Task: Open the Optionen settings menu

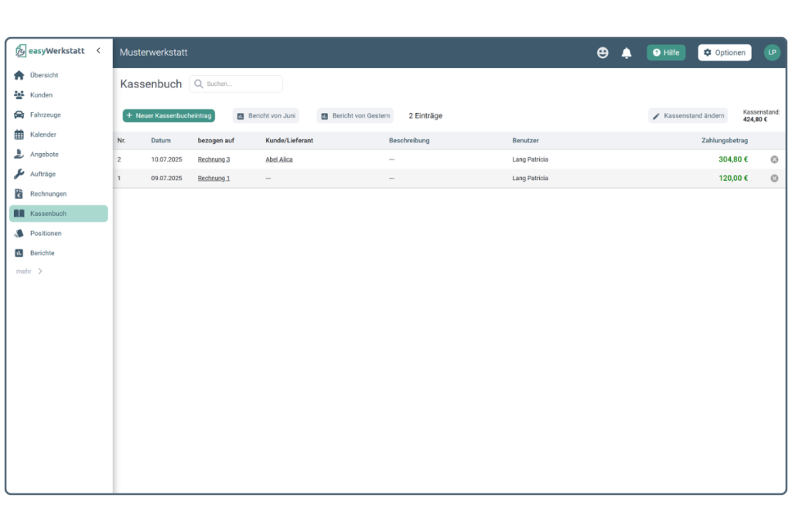Action: (724, 53)
